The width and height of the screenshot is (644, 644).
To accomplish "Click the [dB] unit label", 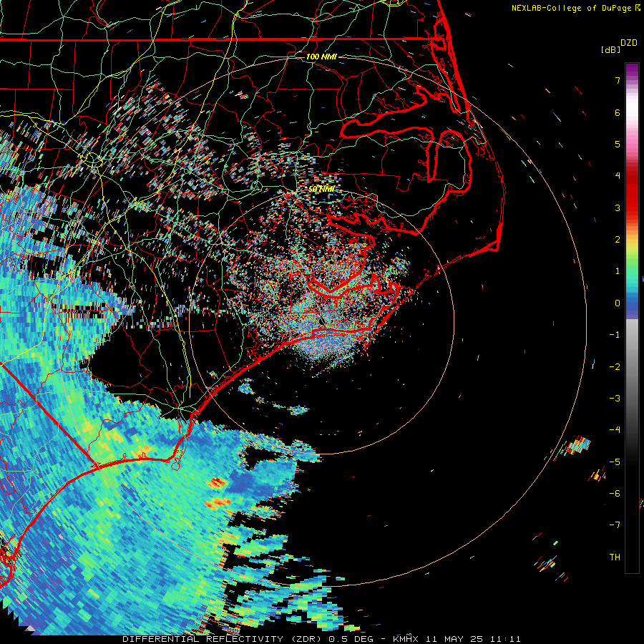I will (611, 50).
